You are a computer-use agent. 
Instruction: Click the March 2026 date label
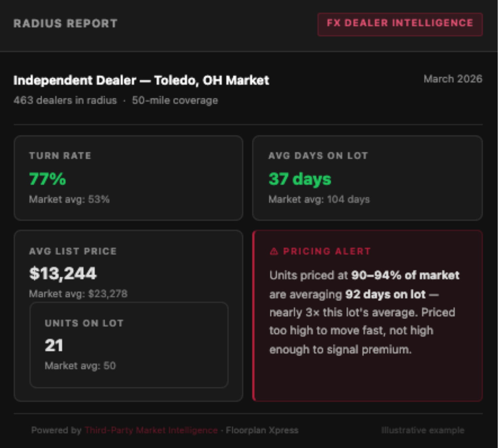point(453,79)
